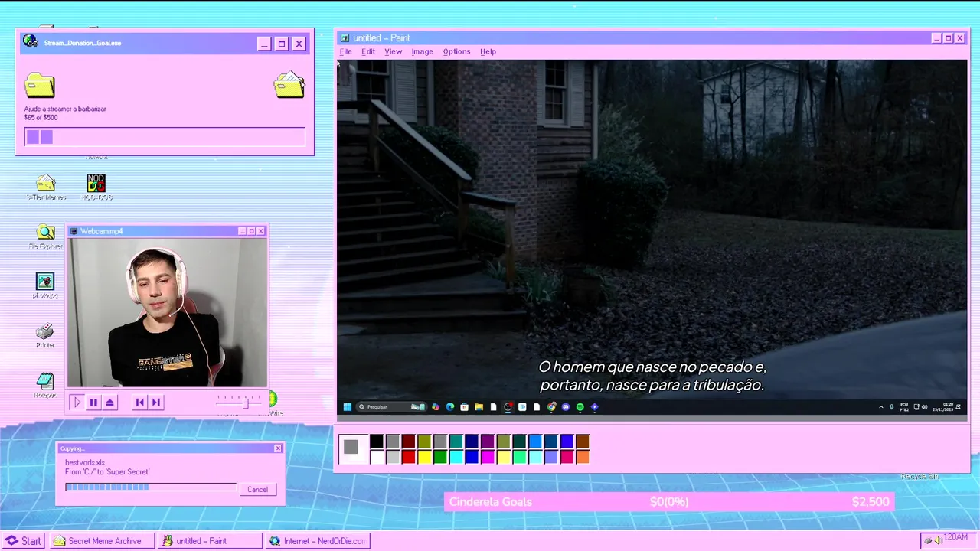Skip to previous track in Webcam player
The image size is (980, 551).
[139, 402]
